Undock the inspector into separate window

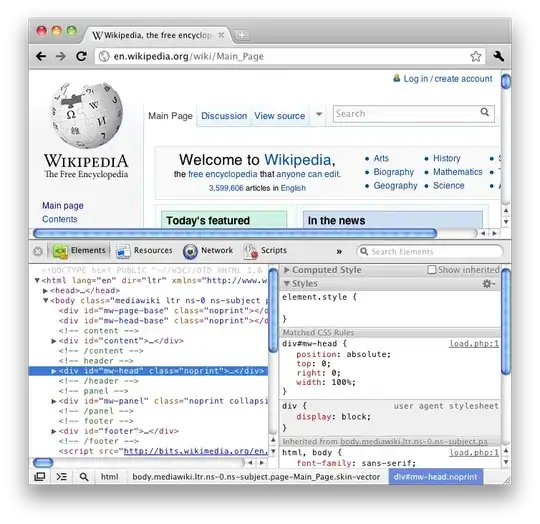click(x=40, y=476)
